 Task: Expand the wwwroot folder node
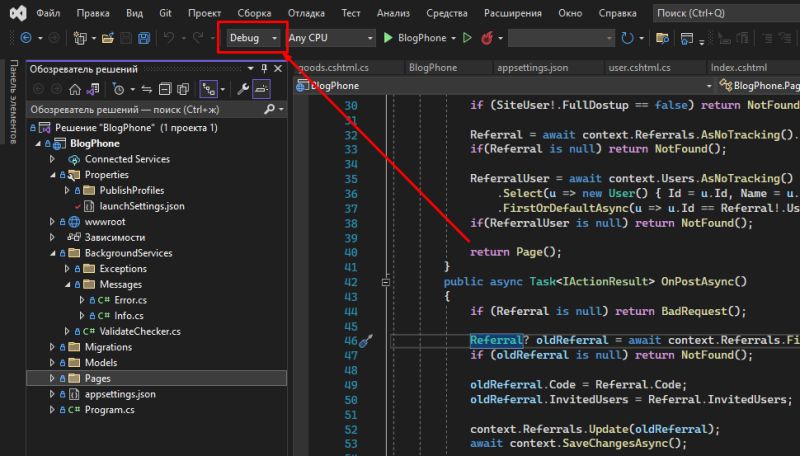(x=52, y=222)
